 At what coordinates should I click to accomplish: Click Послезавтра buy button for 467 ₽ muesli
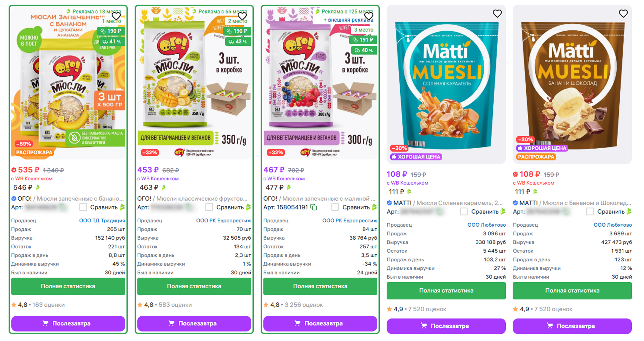point(320,323)
